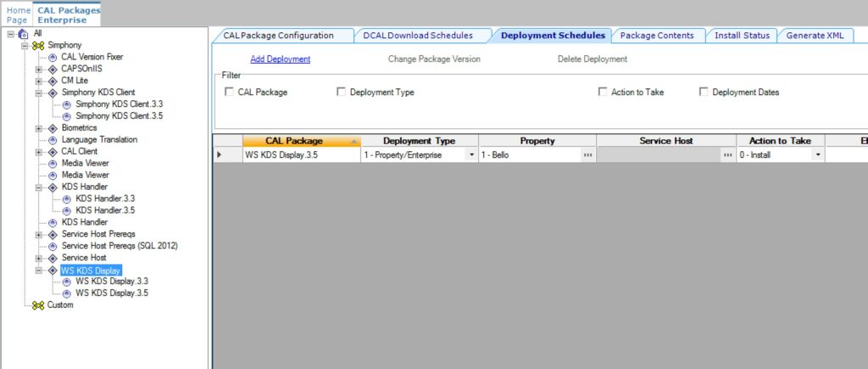The image size is (868, 369).
Task: Expand the CM Lite tree node
Action: [39, 81]
